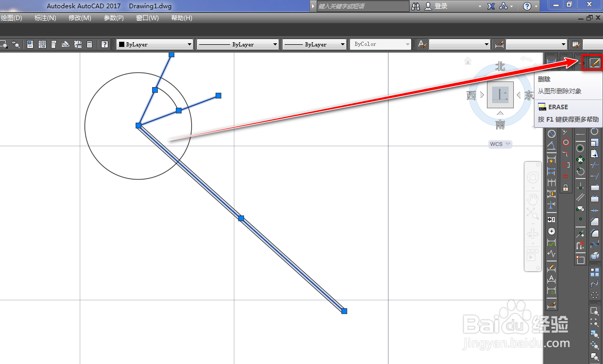Select the Inspection dimension check tool

click(x=551, y=242)
